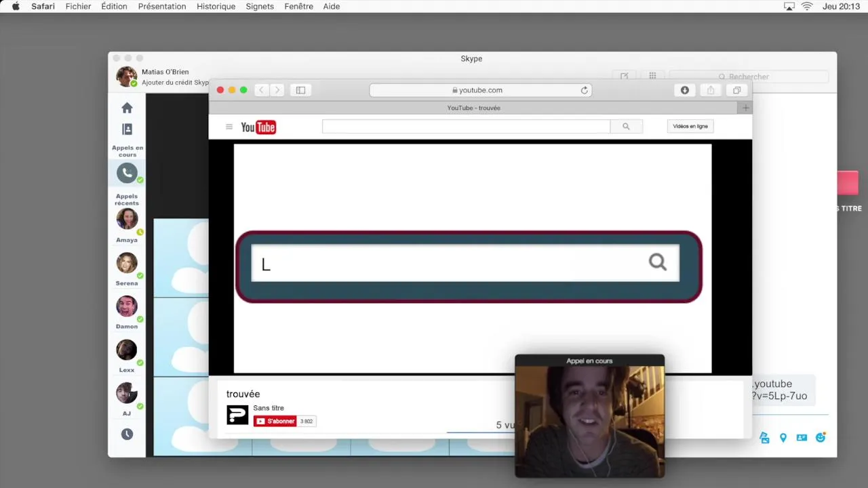Screen dimensions: 868x488
Task: Open the Historique menu
Action: pyautogui.click(x=216, y=6)
